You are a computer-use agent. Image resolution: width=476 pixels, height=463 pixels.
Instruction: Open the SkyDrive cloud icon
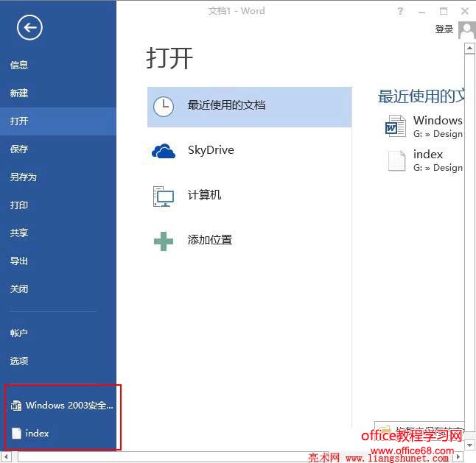pos(164,151)
